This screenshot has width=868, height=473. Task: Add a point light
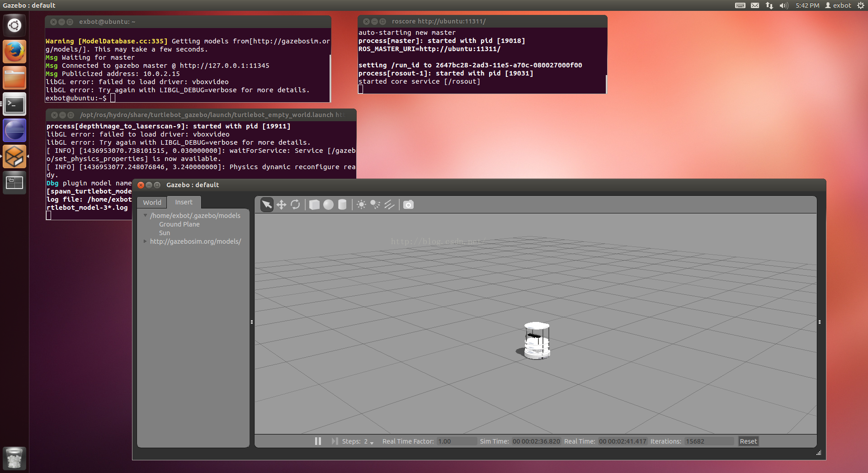click(361, 205)
